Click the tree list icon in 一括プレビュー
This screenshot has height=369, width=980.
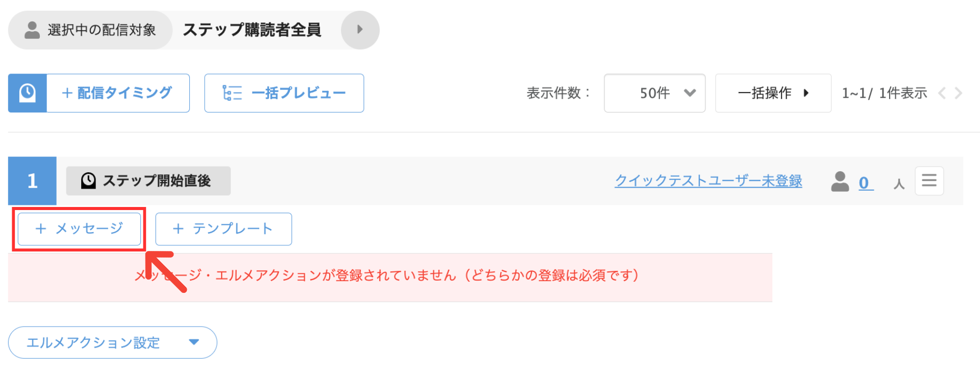click(x=232, y=93)
